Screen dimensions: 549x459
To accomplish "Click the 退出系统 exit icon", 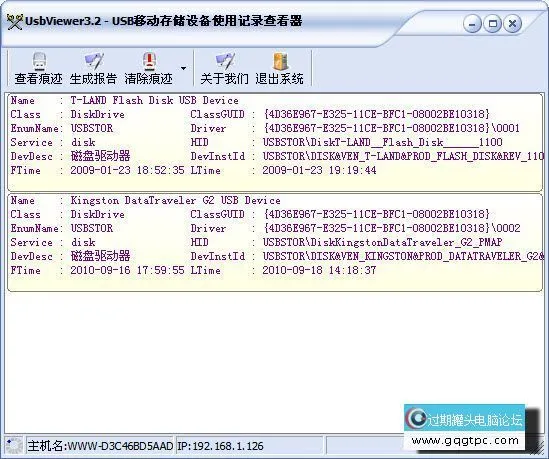I will tap(280, 61).
